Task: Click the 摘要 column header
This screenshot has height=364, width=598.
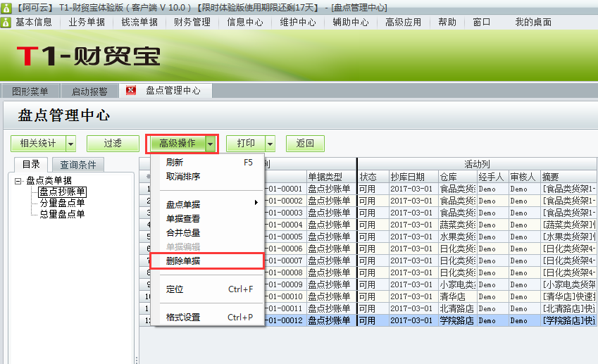Action: coord(569,177)
